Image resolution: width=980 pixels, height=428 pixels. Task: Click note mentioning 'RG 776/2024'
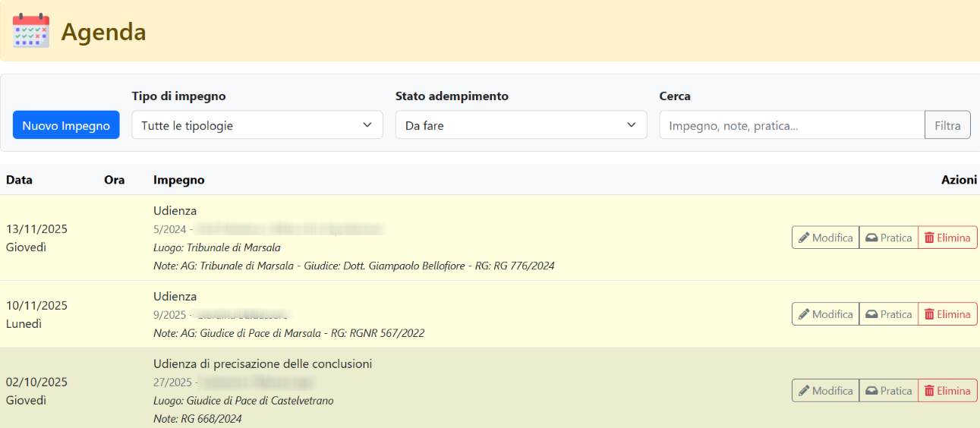click(x=354, y=266)
